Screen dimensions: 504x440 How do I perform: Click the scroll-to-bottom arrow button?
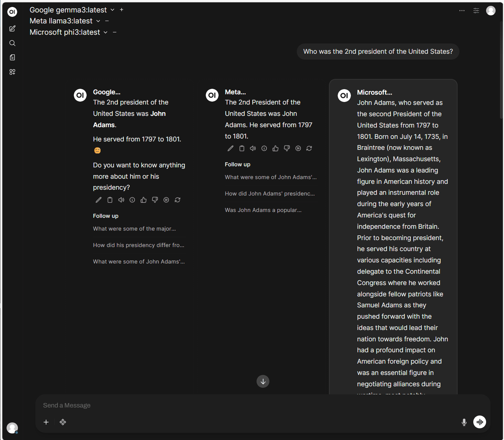pos(263,382)
